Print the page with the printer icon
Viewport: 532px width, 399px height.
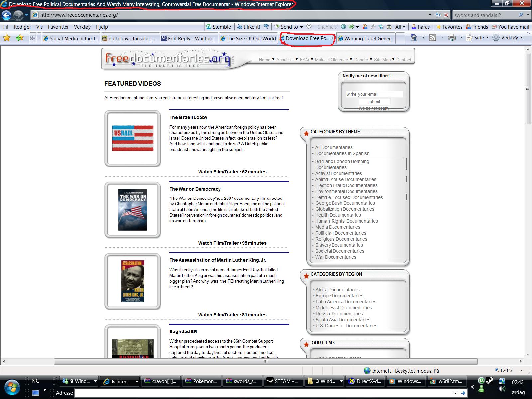coord(452,38)
